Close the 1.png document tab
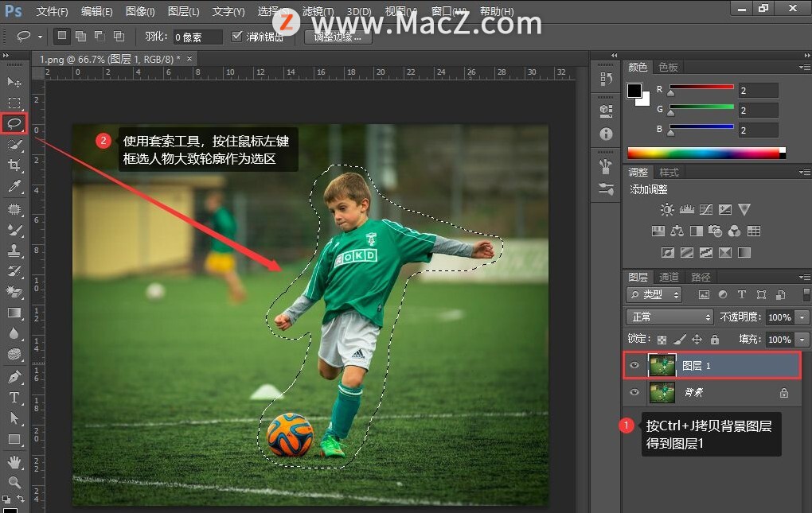Screen dimensions: 812x513 [189, 59]
